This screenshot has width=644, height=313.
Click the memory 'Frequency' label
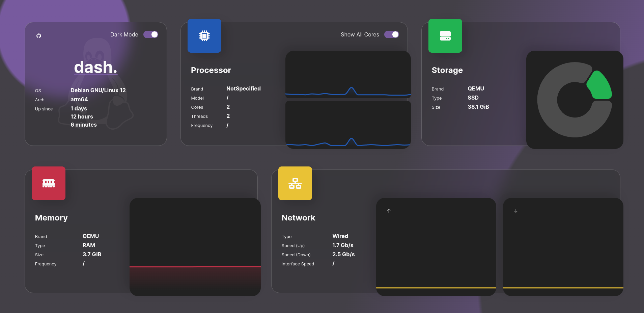(x=46, y=264)
